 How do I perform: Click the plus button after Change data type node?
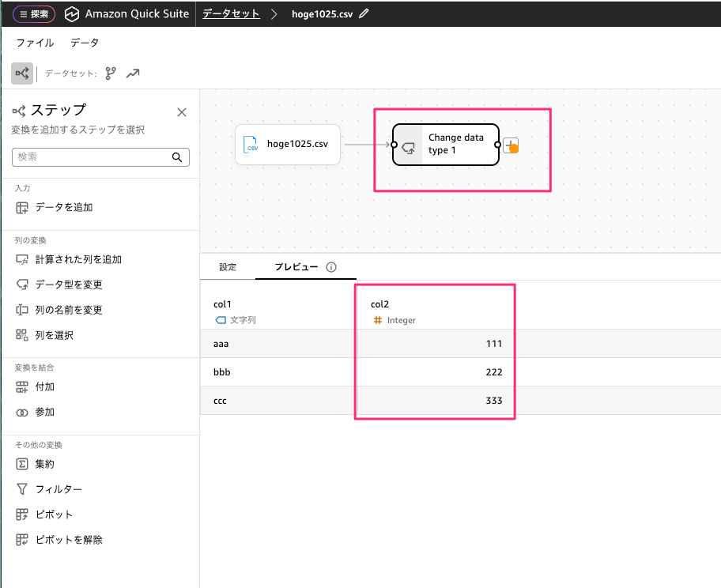click(511, 145)
